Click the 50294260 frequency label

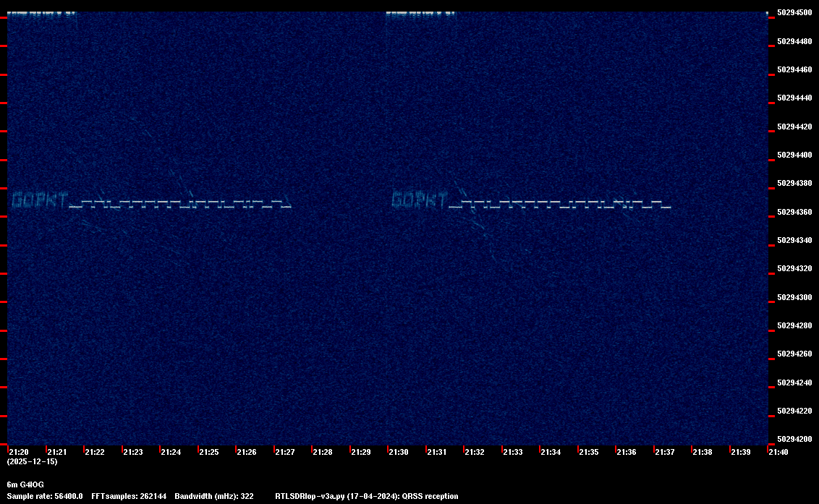794,354
